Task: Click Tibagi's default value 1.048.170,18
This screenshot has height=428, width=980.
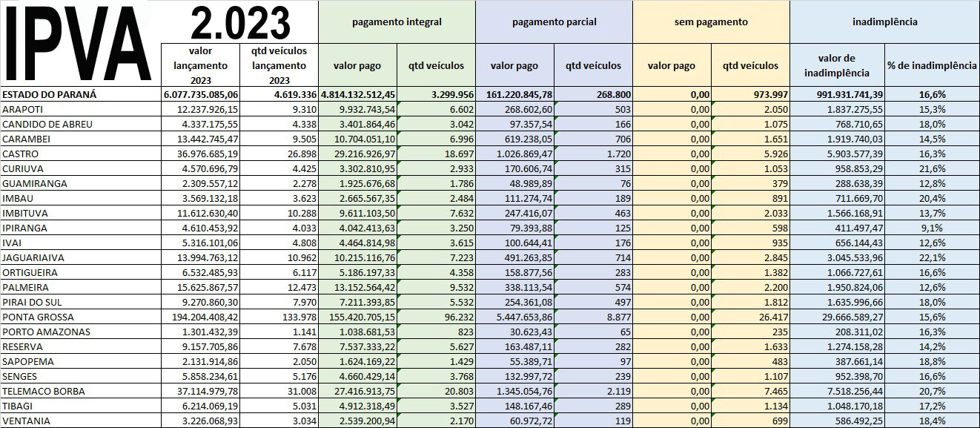Action: [838, 406]
